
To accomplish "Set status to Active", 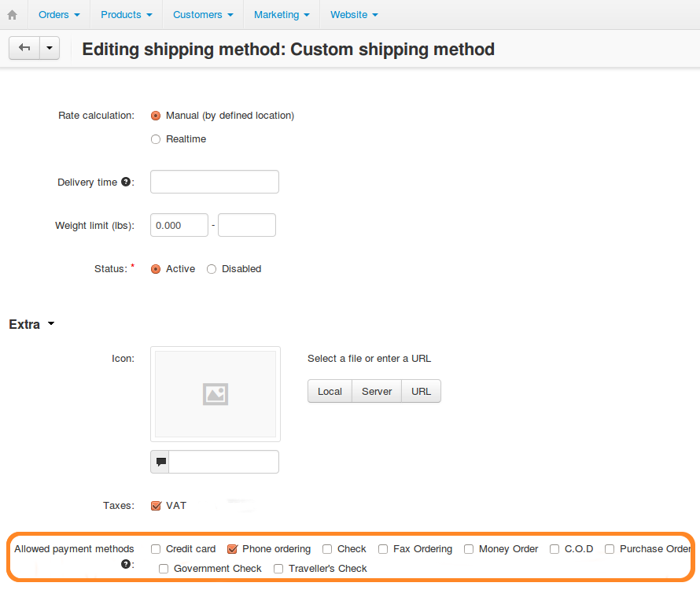I will tap(156, 269).
